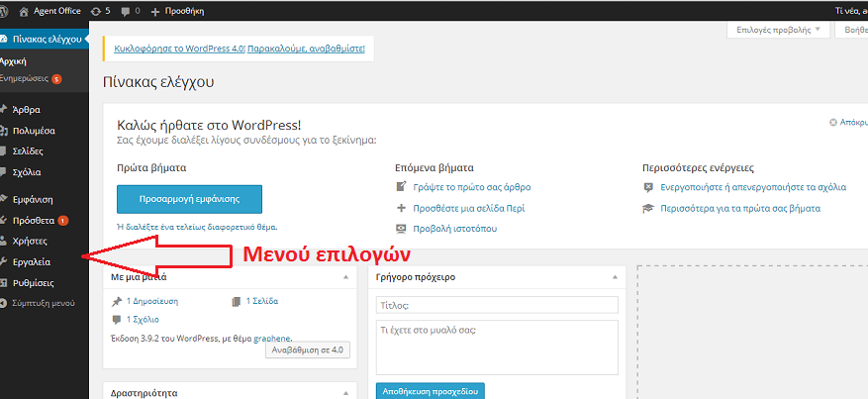
Task: Click the brush icon beside Εμφάνιση
Action: click(3, 199)
